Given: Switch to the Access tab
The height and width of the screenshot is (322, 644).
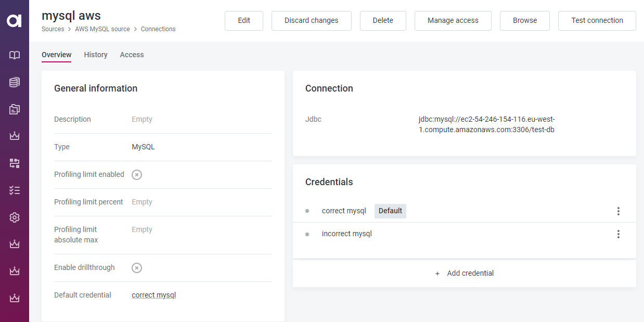Looking at the screenshot, I should [132, 55].
